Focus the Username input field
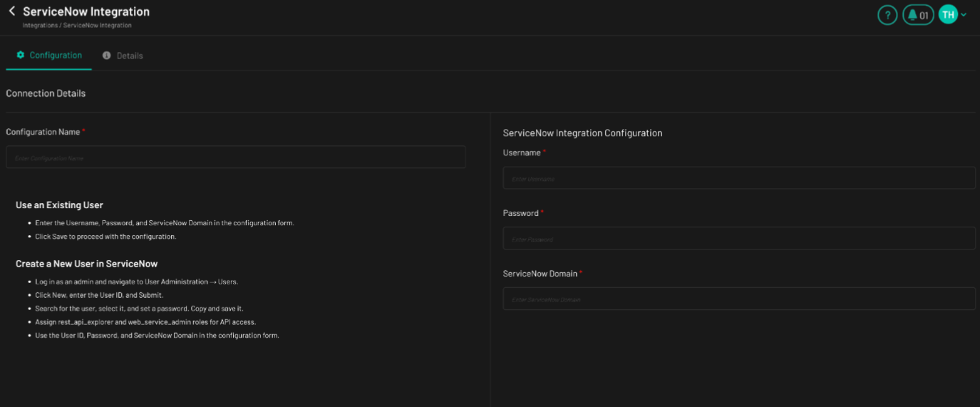Image resolution: width=980 pixels, height=407 pixels. (x=739, y=178)
